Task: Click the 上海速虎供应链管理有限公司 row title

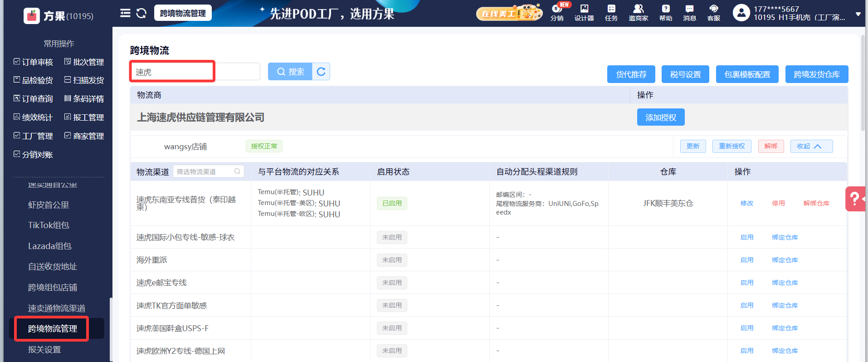Action: pyautogui.click(x=201, y=117)
